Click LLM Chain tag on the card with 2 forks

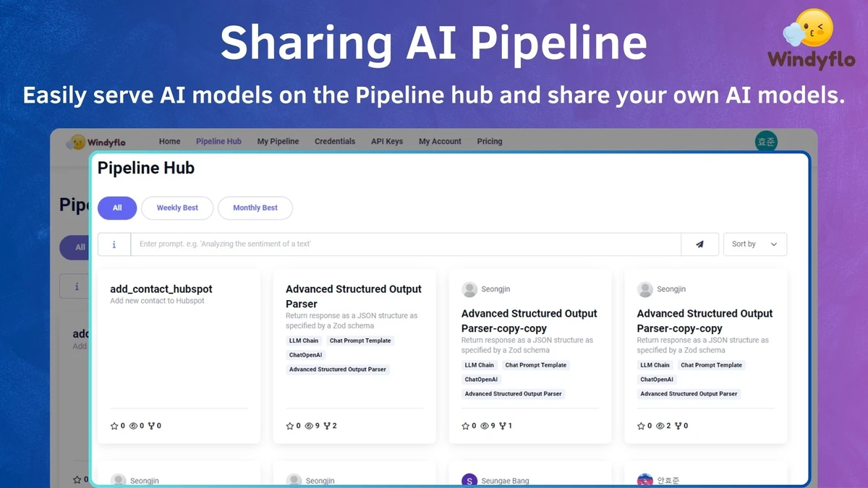304,341
